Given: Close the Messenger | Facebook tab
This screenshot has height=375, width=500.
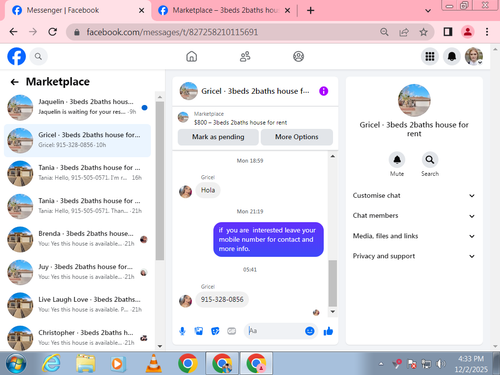Looking at the screenshot, I should click(x=141, y=11).
